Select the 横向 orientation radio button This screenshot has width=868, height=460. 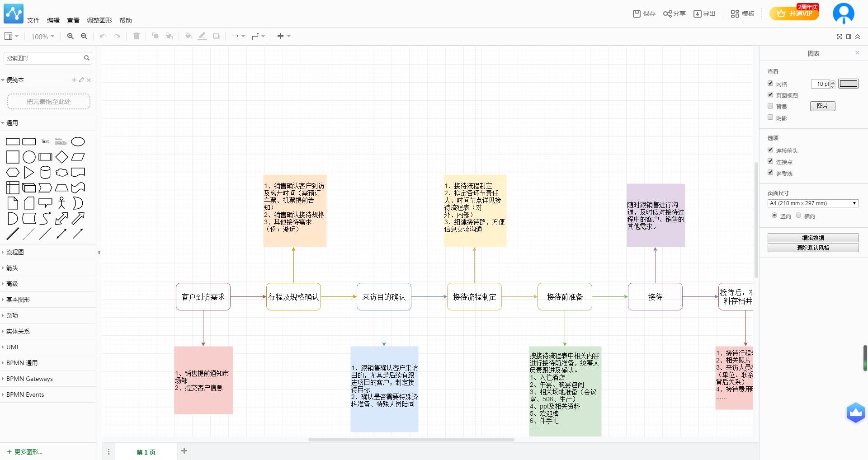tap(798, 216)
